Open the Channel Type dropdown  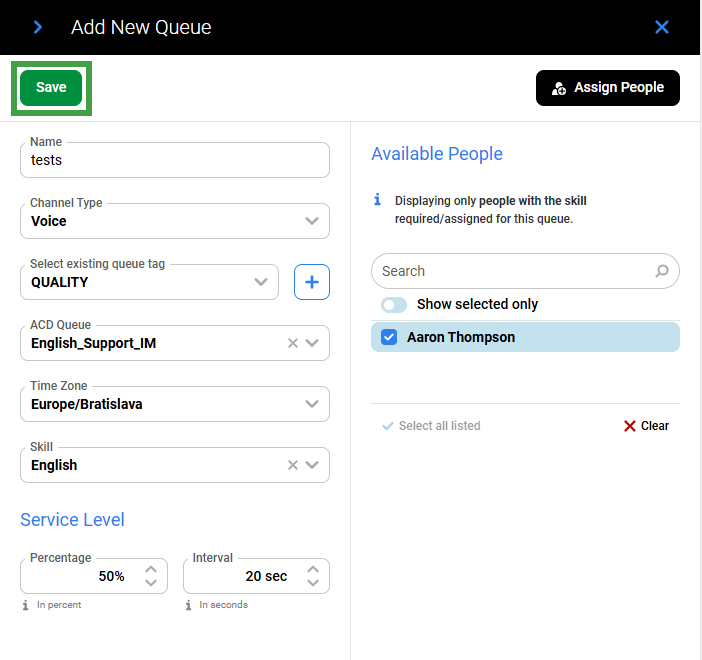312,221
